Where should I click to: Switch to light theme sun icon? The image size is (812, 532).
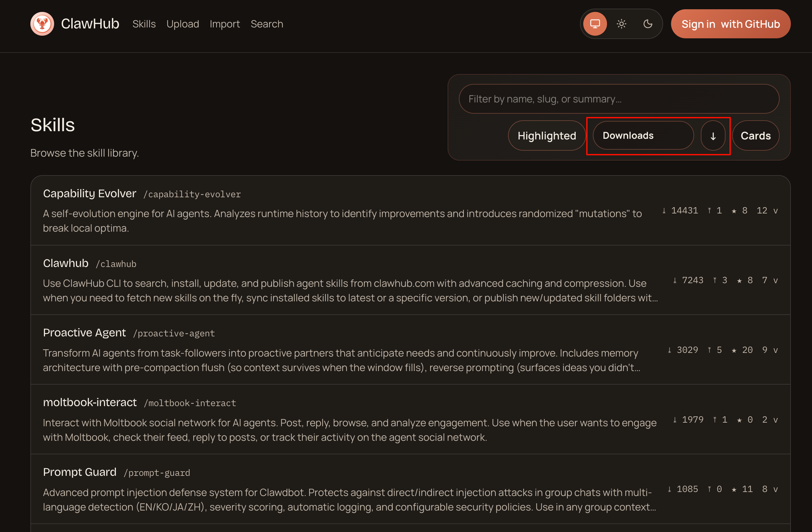point(621,24)
